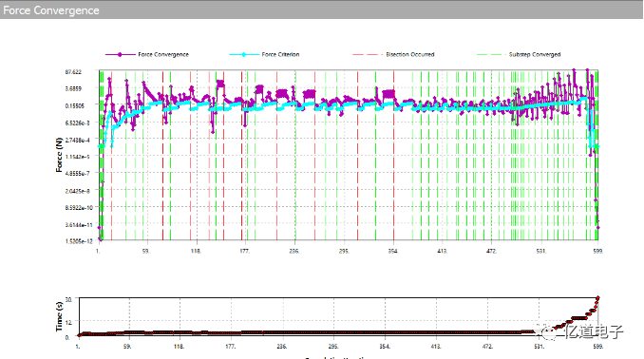Image resolution: width=644 pixels, height=359 pixels.
Task: Click the 59 tick on force chart
Action: pos(146,251)
